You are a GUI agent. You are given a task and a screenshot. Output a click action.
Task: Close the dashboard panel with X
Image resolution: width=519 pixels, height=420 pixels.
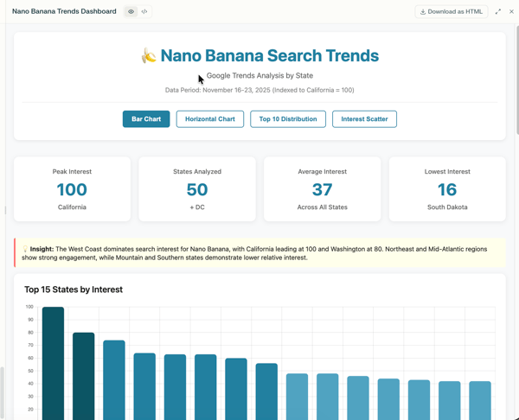point(511,11)
